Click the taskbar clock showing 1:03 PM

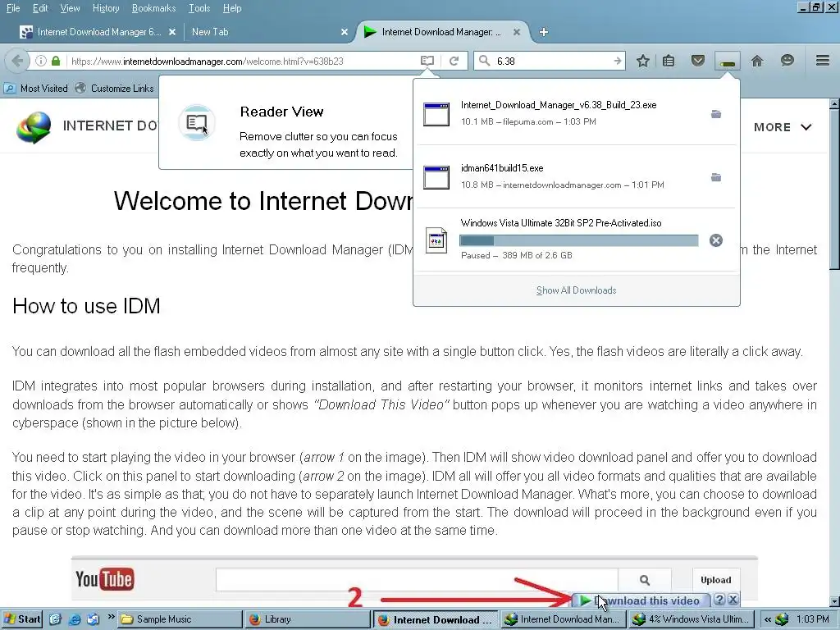point(812,619)
